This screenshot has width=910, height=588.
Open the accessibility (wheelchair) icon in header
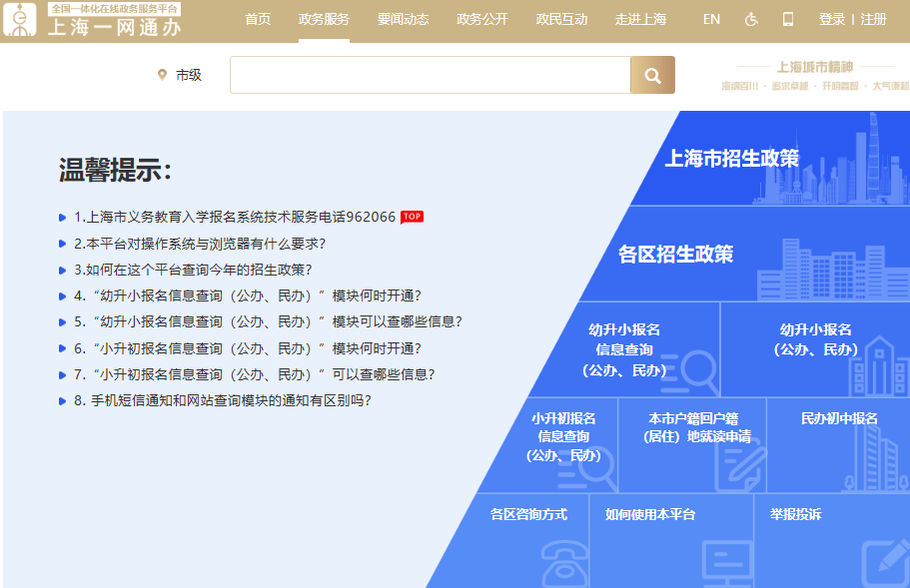coord(750,19)
